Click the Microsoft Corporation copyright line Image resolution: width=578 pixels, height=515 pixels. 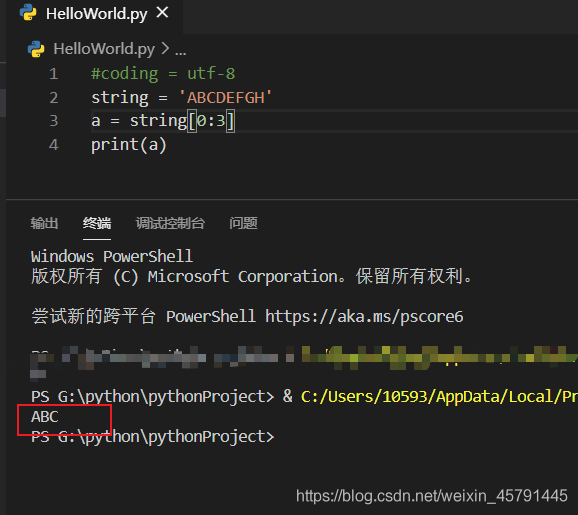[x=251, y=276]
